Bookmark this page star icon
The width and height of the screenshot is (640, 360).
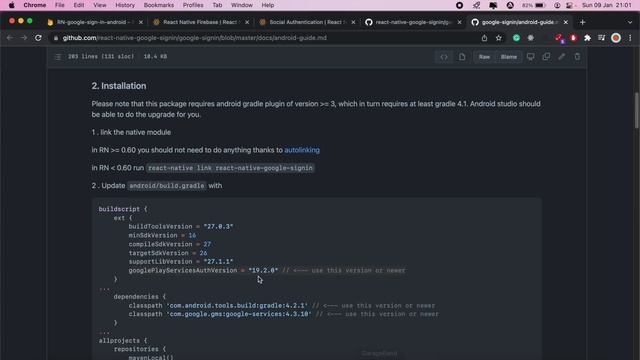(x=498, y=38)
